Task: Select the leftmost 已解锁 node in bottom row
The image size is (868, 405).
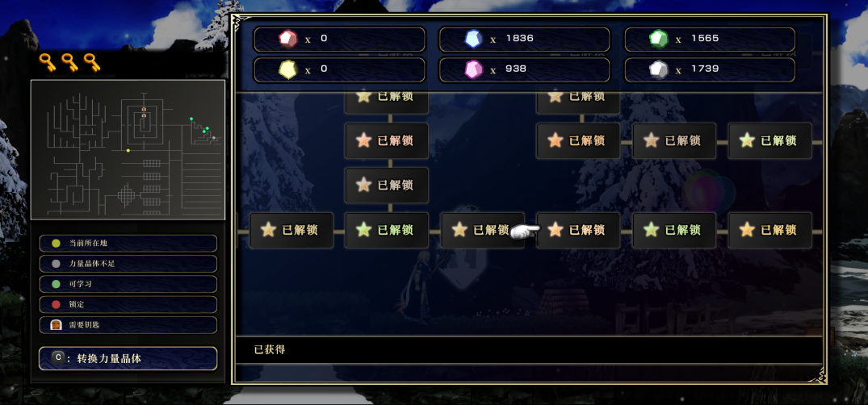Action: click(291, 230)
